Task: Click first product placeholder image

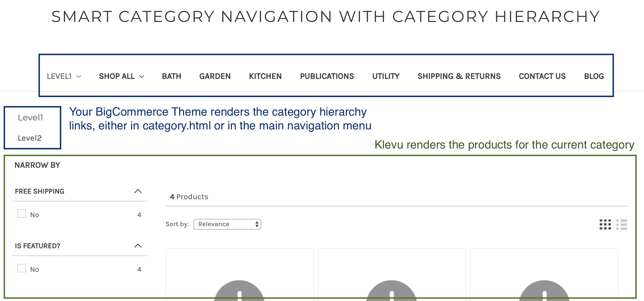Action: tap(239, 290)
